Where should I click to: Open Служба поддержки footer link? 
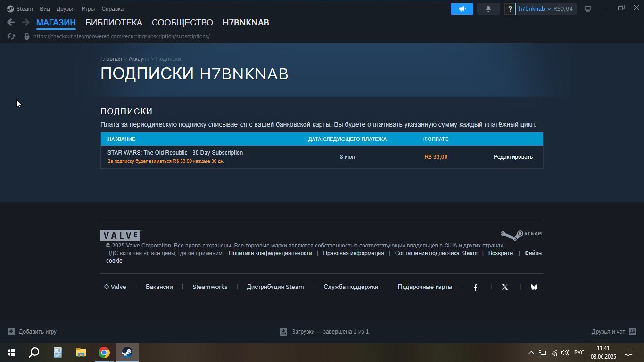[x=351, y=287]
